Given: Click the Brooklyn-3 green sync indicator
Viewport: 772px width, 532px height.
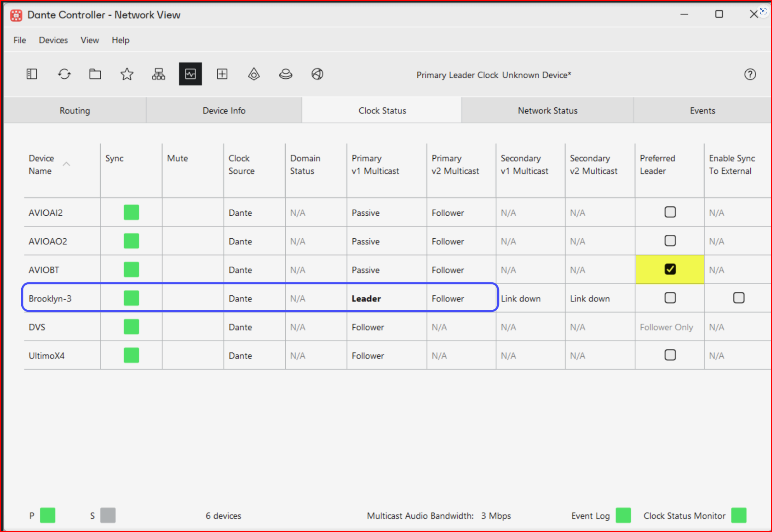Looking at the screenshot, I should click(x=131, y=298).
